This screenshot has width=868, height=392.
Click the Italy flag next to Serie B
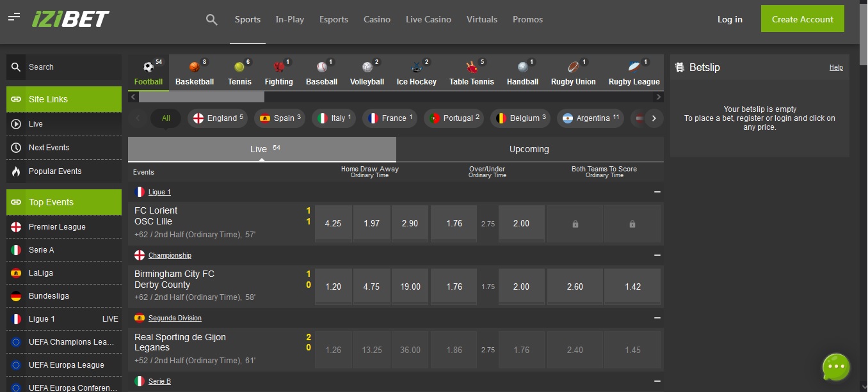(140, 381)
